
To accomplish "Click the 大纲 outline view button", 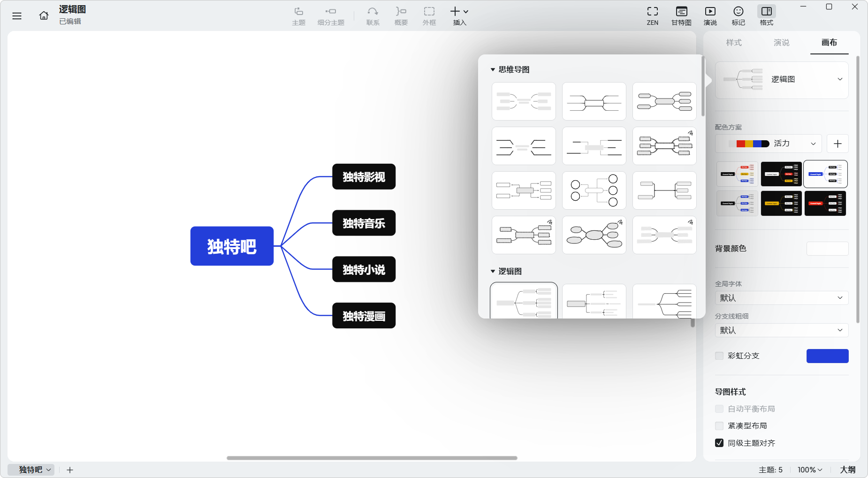I will point(848,470).
